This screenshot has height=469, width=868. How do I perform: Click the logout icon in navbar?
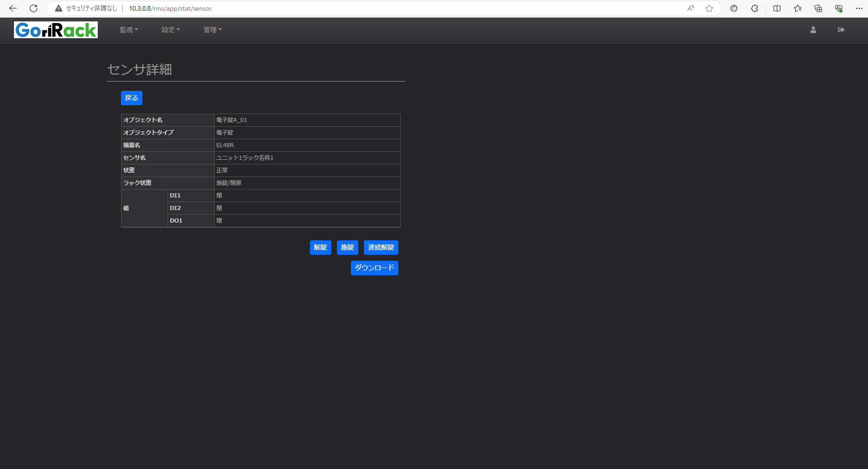tap(841, 30)
